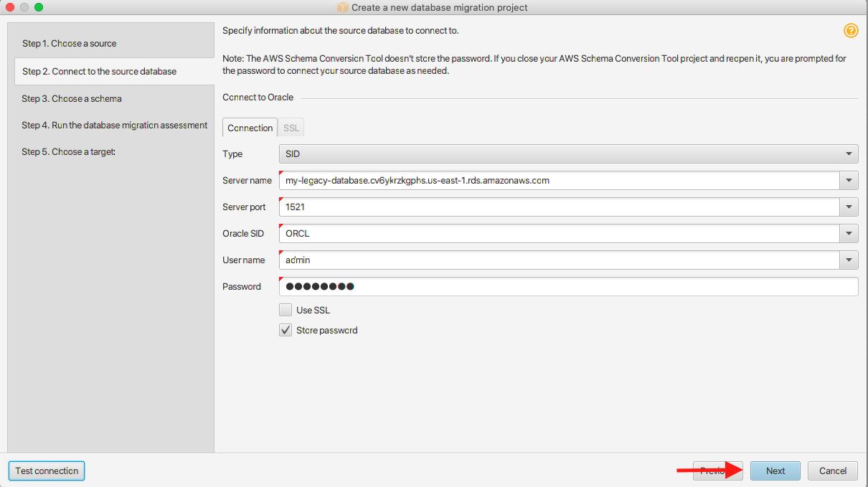Image resolution: width=868 pixels, height=487 pixels.
Task: Select Step 1. Choose a source
Action: (111, 44)
